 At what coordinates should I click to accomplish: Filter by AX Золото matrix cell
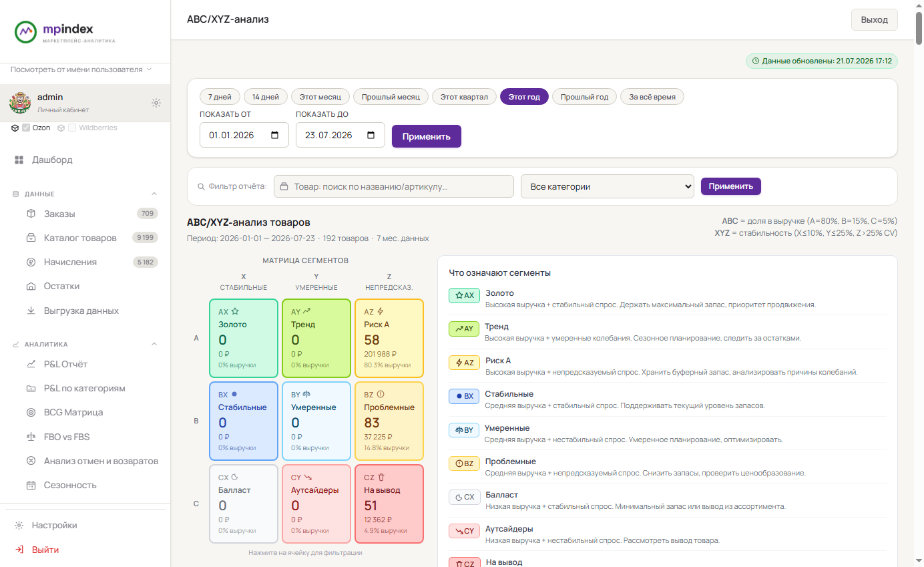point(244,339)
